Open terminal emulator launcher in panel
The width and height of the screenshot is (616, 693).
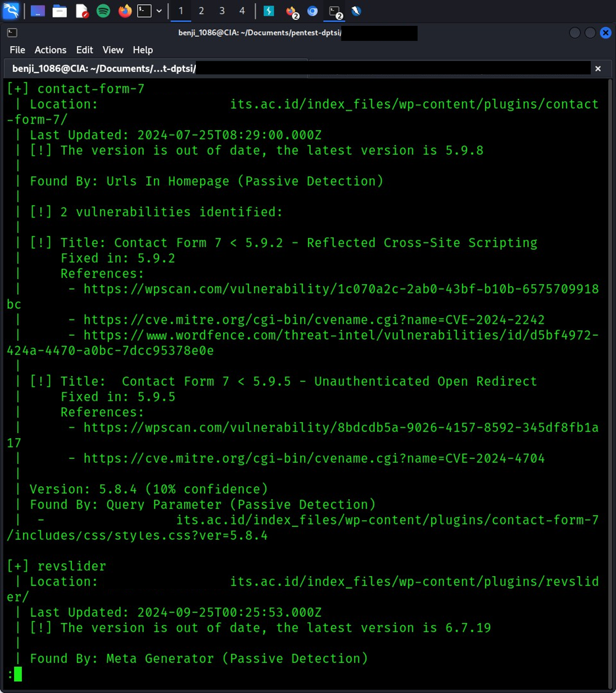pyautogui.click(x=144, y=11)
